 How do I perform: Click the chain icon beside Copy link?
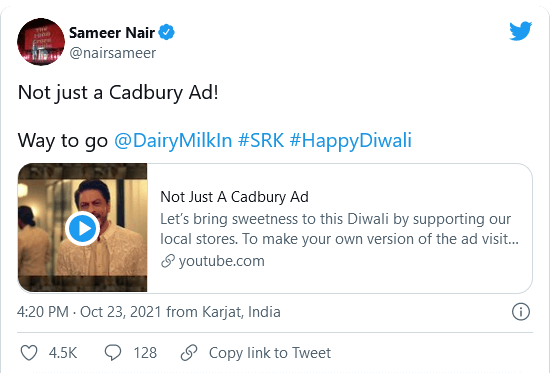189,353
